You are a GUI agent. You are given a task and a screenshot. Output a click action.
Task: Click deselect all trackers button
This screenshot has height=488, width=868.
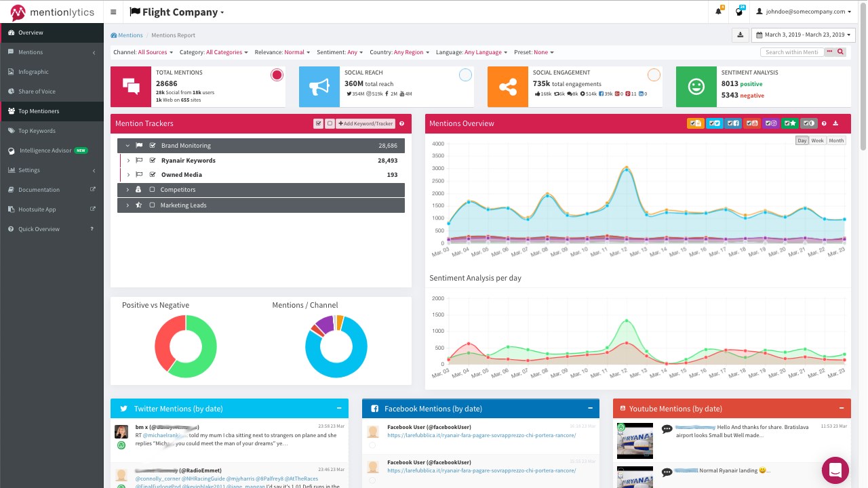(330, 123)
